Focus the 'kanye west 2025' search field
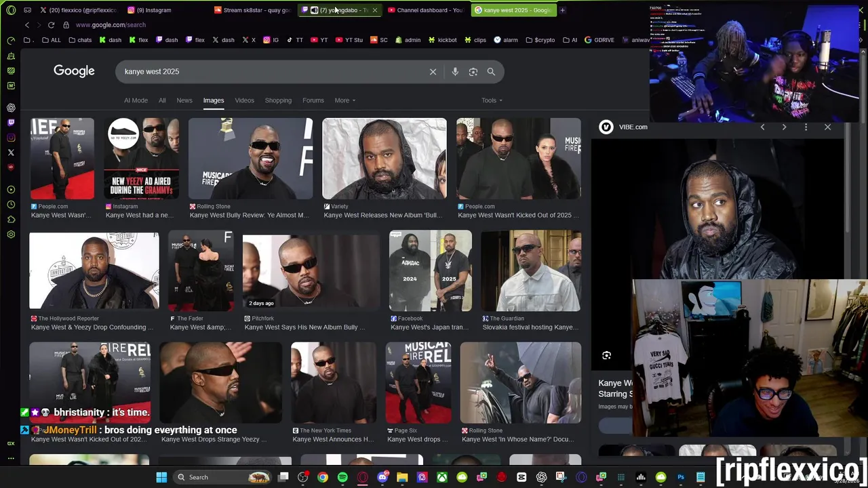This screenshot has height=488, width=868. [x=271, y=72]
